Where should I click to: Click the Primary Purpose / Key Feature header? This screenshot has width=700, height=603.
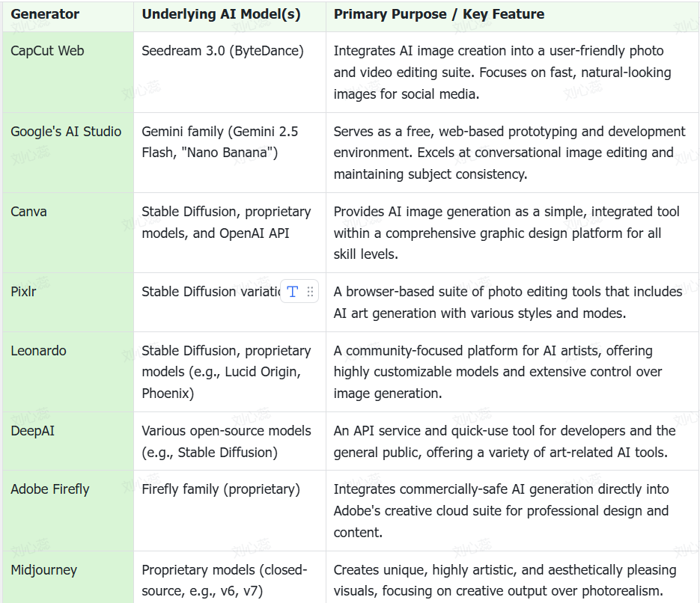(439, 14)
